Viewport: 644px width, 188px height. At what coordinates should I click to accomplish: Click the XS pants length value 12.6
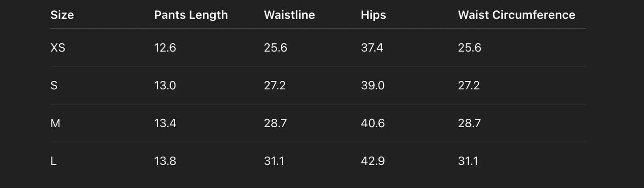pyautogui.click(x=165, y=48)
